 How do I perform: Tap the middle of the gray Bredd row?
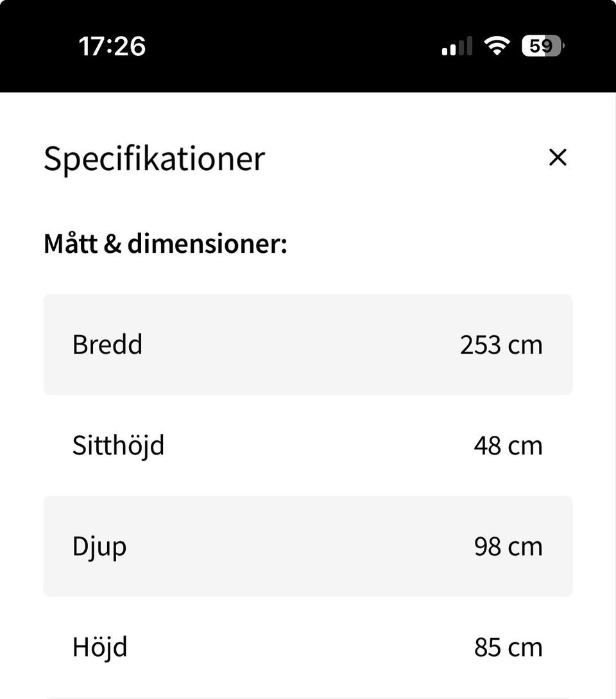[x=308, y=345]
